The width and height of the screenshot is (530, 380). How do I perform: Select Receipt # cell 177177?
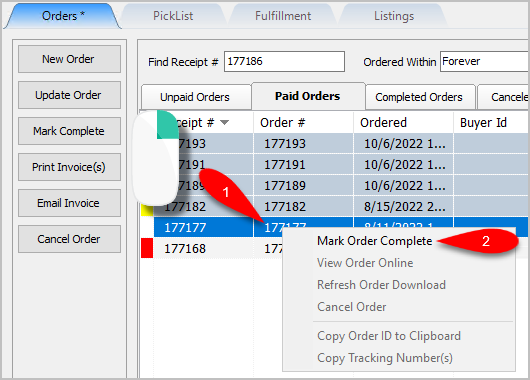pos(203,228)
